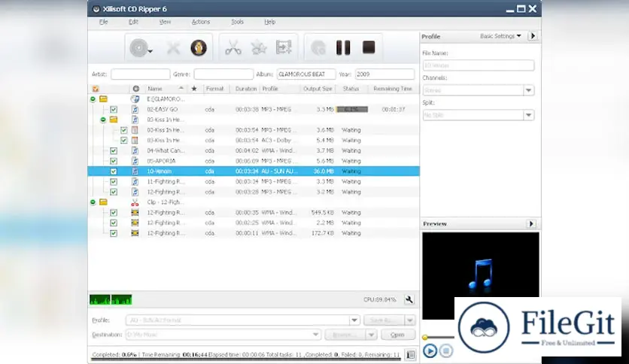The height and width of the screenshot is (364, 629).
Task: Uncheck the highlighted 10-Venom track
Action: (x=114, y=171)
